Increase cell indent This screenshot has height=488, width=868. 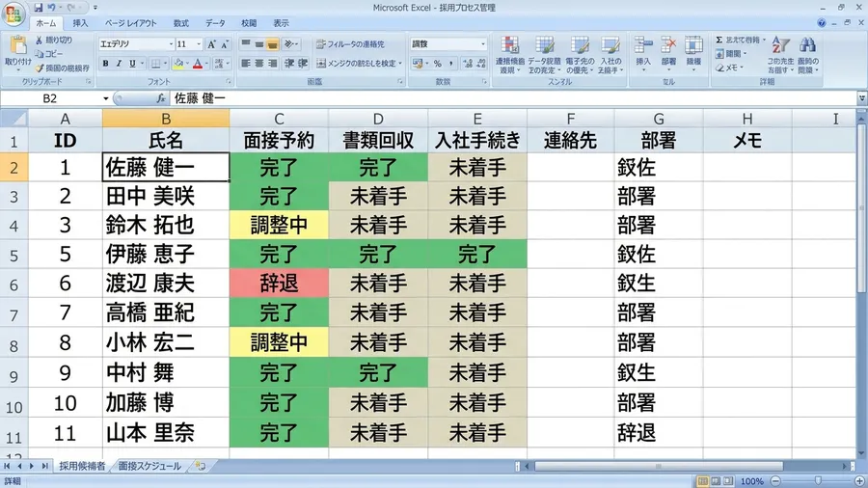point(303,64)
